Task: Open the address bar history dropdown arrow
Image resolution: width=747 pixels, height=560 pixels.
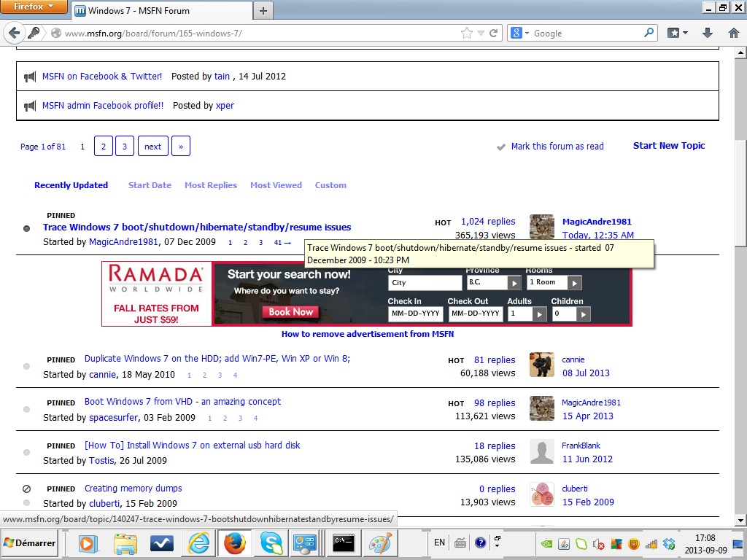Action: [x=481, y=33]
